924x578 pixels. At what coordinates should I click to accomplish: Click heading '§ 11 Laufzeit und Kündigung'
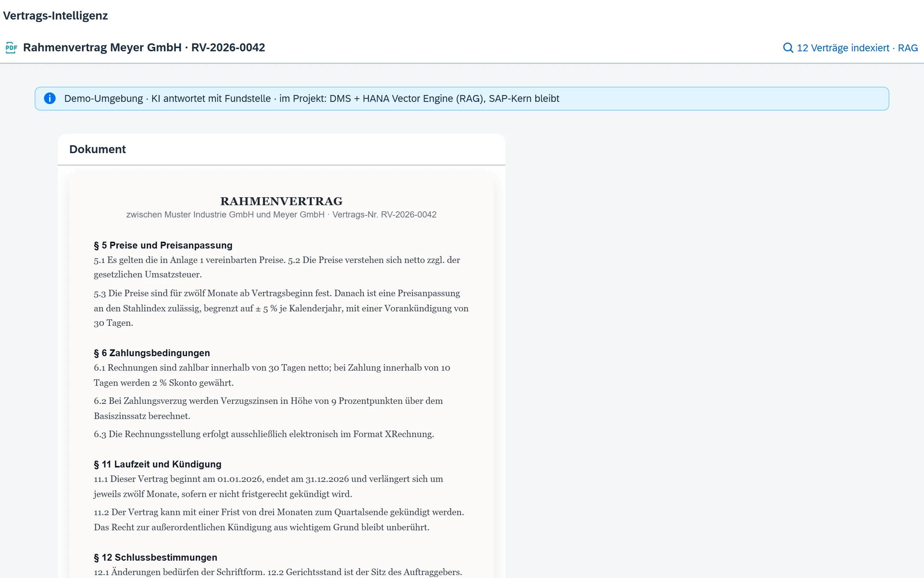tap(158, 464)
